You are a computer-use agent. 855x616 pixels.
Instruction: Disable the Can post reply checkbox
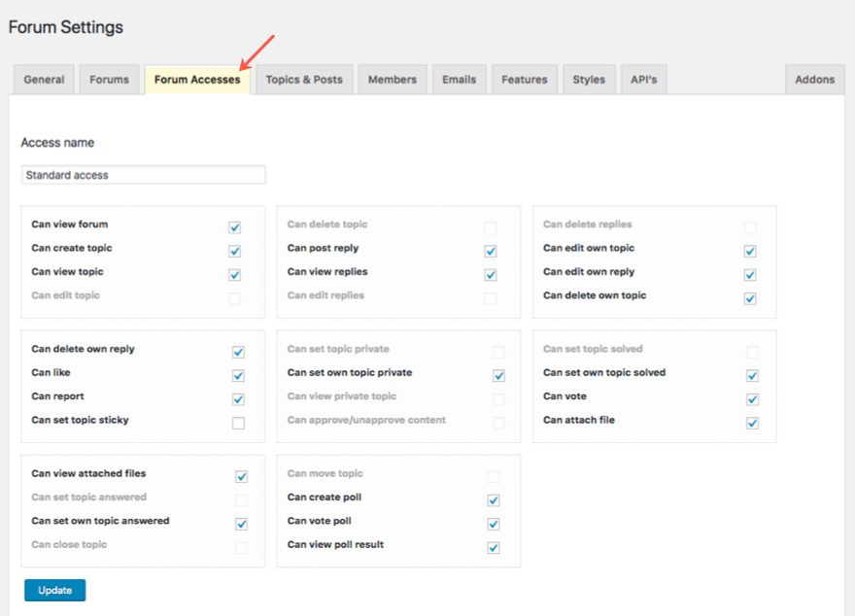pyautogui.click(x=491, y=251)
